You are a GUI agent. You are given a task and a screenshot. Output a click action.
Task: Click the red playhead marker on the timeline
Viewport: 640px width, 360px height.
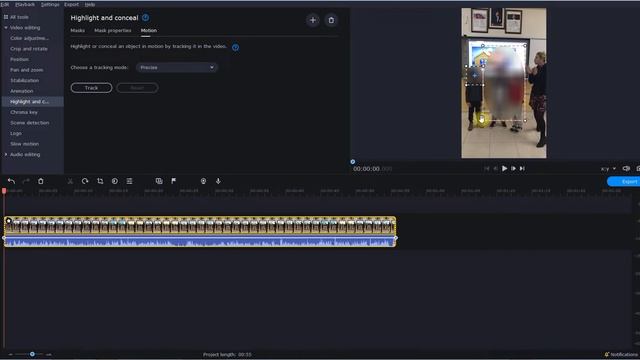tap(4, 191)
